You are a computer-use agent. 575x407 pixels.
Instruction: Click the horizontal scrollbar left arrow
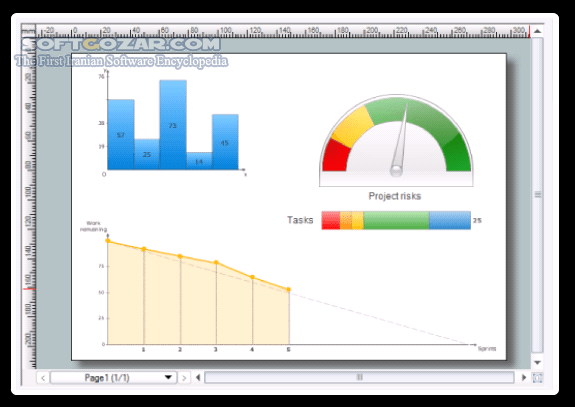pos(198,378)
